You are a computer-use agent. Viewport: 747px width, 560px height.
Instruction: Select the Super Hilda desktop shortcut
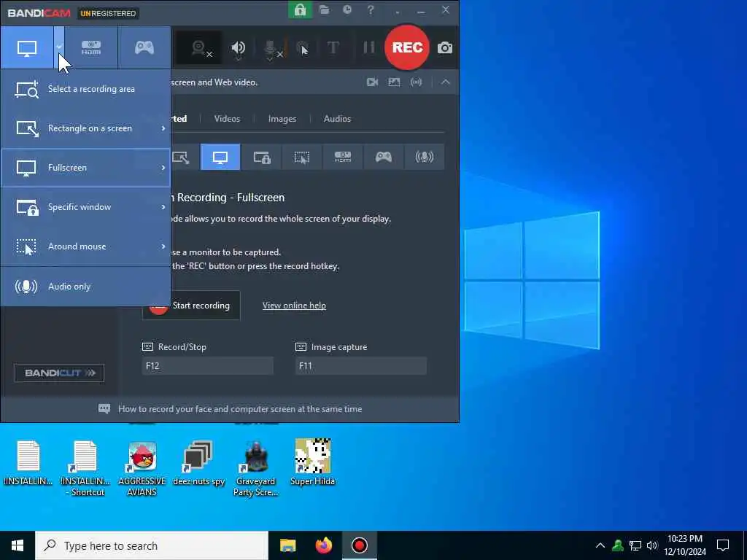(312, 463)
